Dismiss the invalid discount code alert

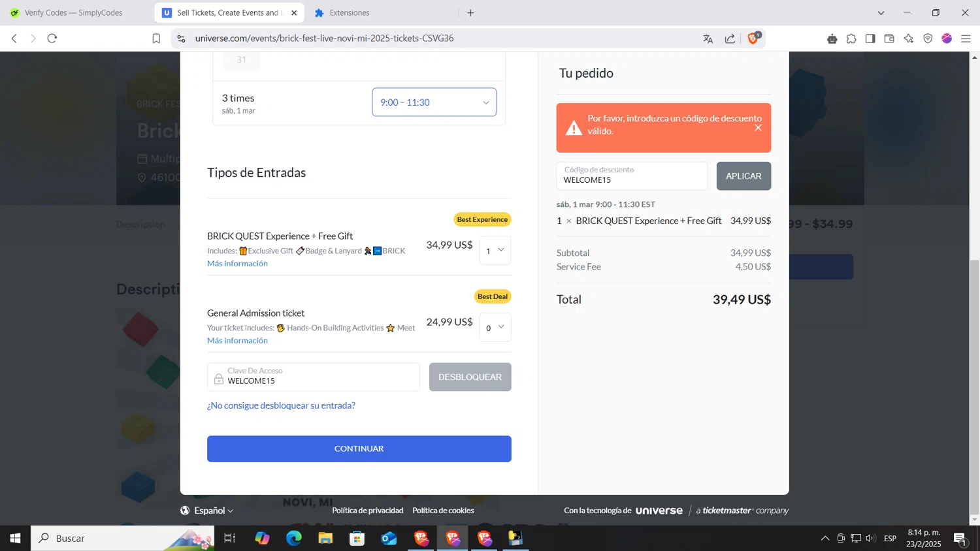758,128
